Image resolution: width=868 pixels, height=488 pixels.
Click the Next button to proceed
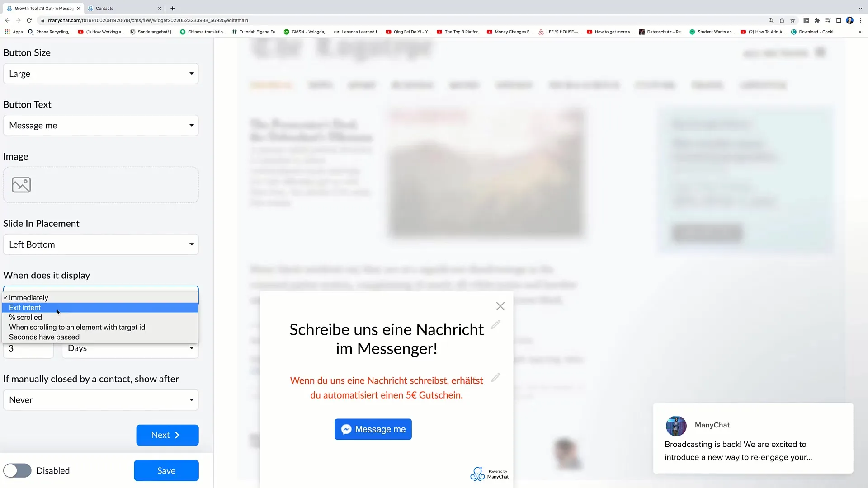(167, 435)
